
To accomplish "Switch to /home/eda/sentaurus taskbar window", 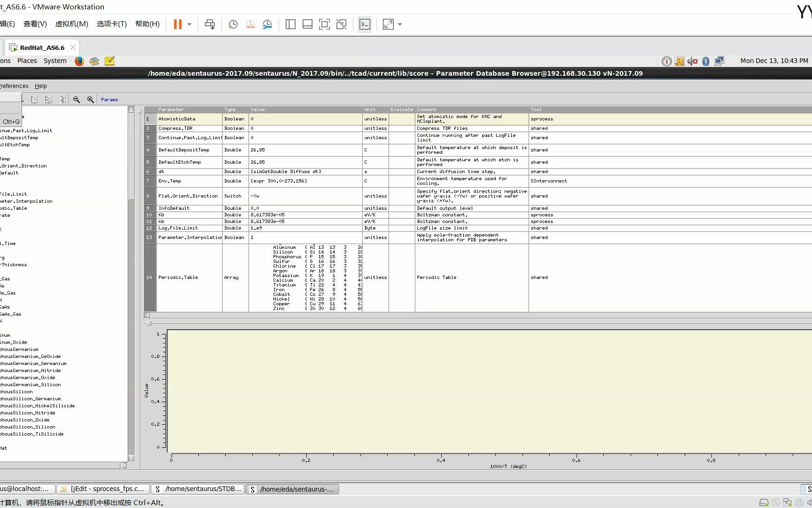I will point(292,489).
